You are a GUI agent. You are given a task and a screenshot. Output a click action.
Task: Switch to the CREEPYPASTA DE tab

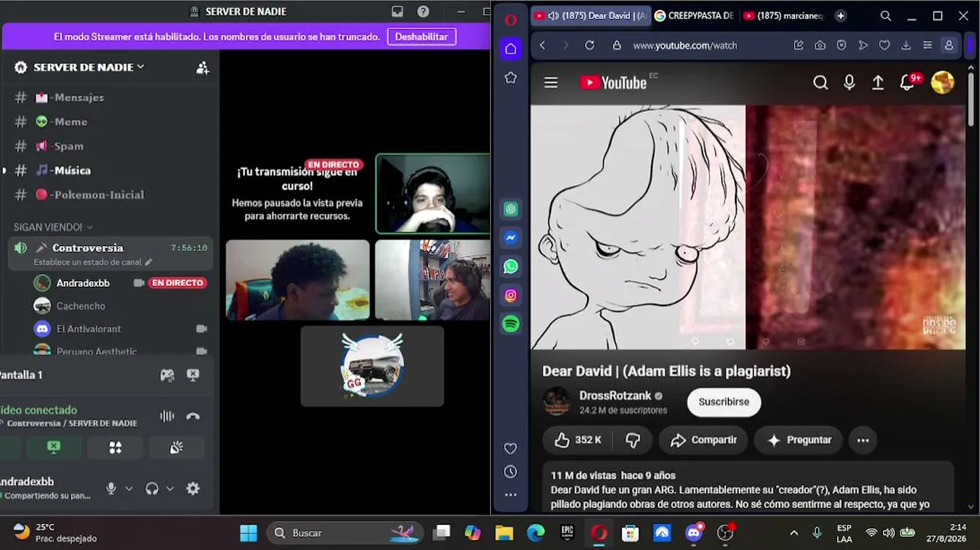pos(694,15)
